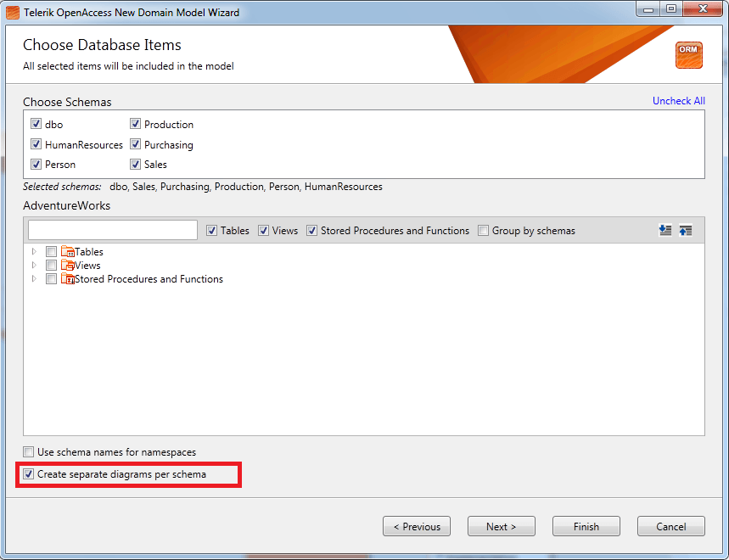
Task: Click the Telerik title bar app icon
Action: 13,12
